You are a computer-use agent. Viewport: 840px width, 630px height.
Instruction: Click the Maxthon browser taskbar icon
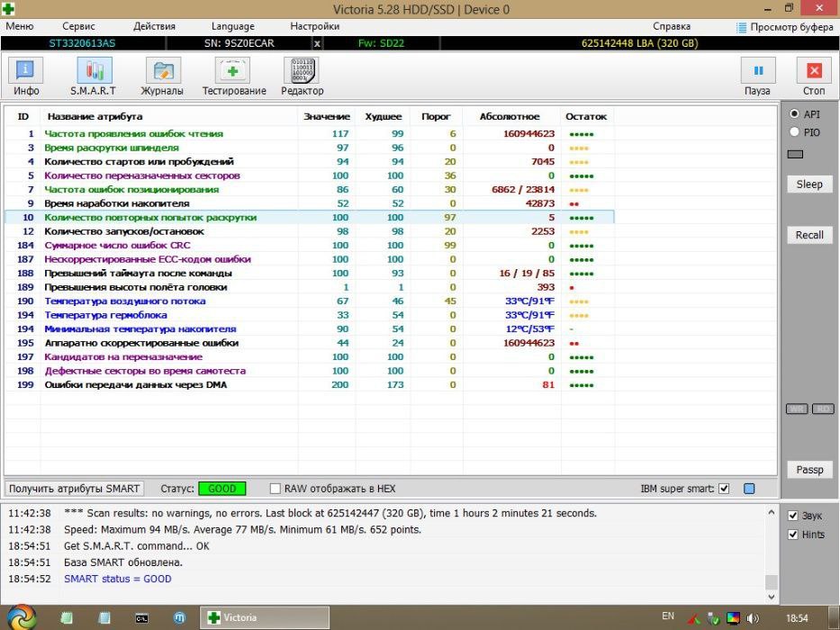pyautogui.click(x=179, y=618)
